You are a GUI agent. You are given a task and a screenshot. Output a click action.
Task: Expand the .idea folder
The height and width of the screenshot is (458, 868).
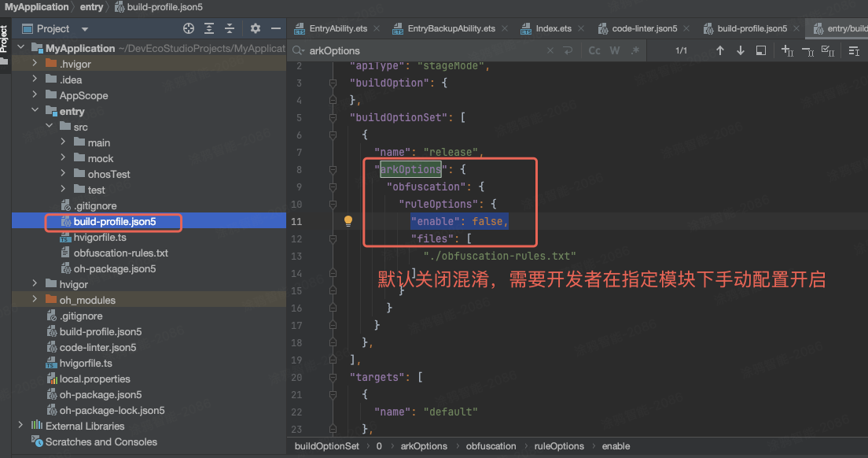coord(35,79)
